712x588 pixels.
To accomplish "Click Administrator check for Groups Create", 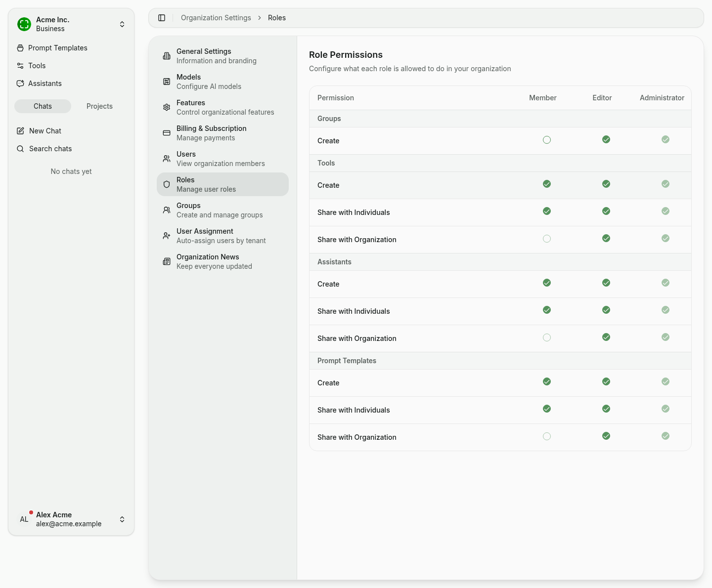I will coord(666,140).
